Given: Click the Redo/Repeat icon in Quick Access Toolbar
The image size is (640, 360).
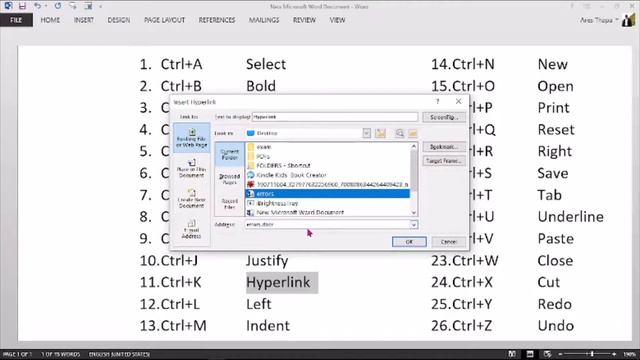Looking at the screenshot, I should [58, 6].
